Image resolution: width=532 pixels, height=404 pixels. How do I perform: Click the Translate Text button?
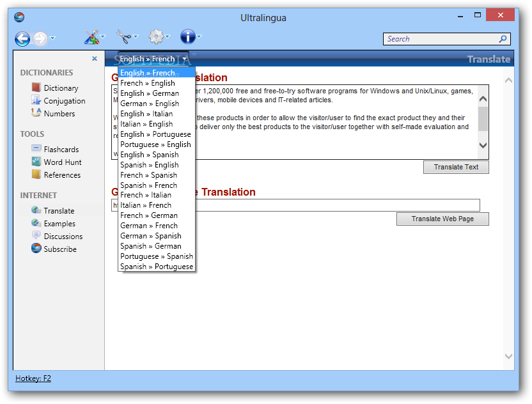click(456, 167)
